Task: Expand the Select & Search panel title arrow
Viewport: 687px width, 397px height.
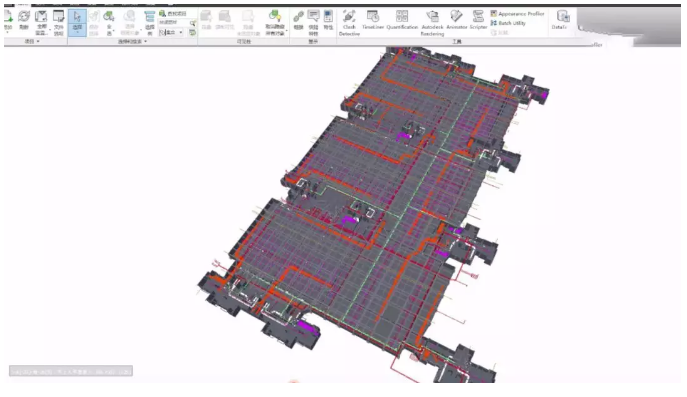Action: (x=145, y=41)
